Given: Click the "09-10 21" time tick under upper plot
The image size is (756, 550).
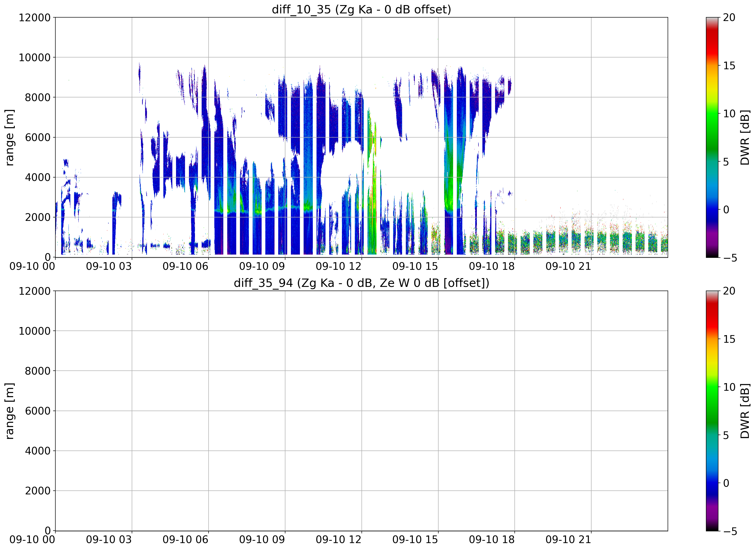Looking at the screenshot, I should [x=568, y=266].
